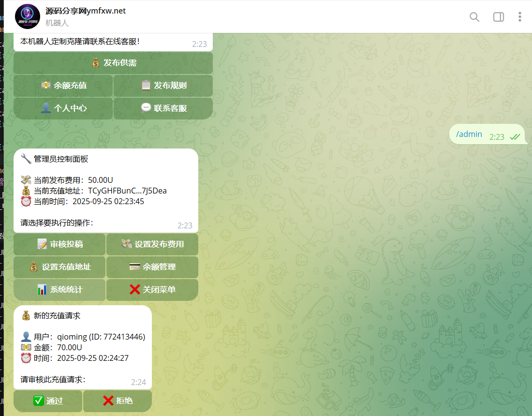
Task: Open the three-dot more options menu
Action: (519, 17)
